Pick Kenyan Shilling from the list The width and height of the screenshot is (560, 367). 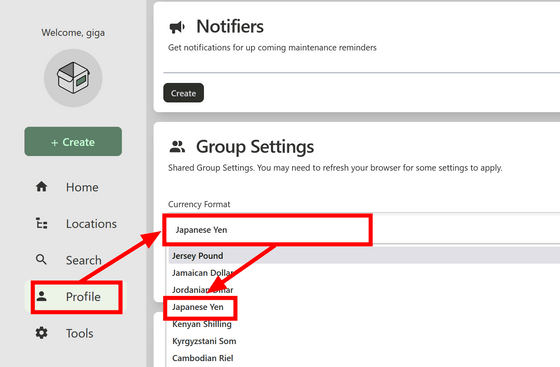point(202,324)
